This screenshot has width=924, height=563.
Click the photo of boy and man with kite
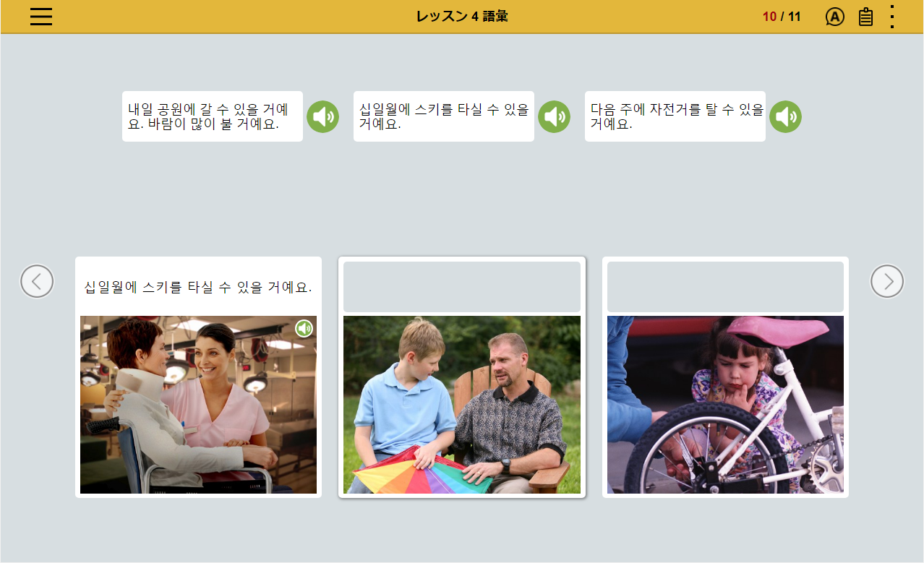[461, 405]
